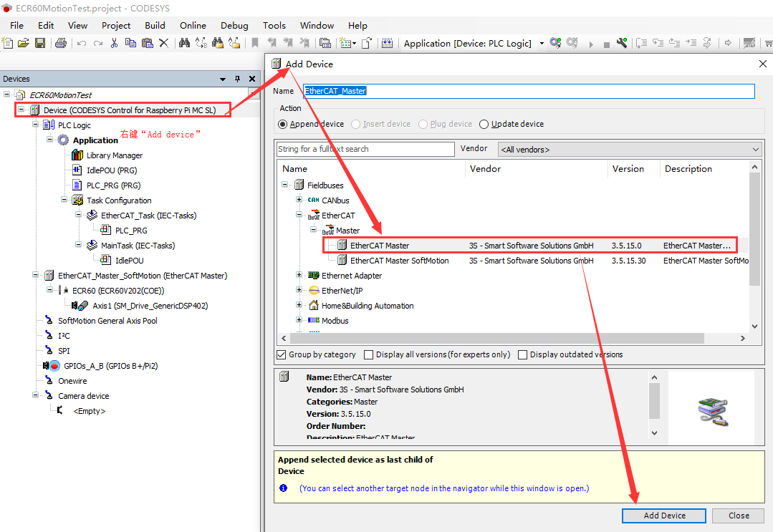Screen dimensions: 773x532
Task: Expand the CANbus category
Action: pyautogui.click(x=299, y=200)
